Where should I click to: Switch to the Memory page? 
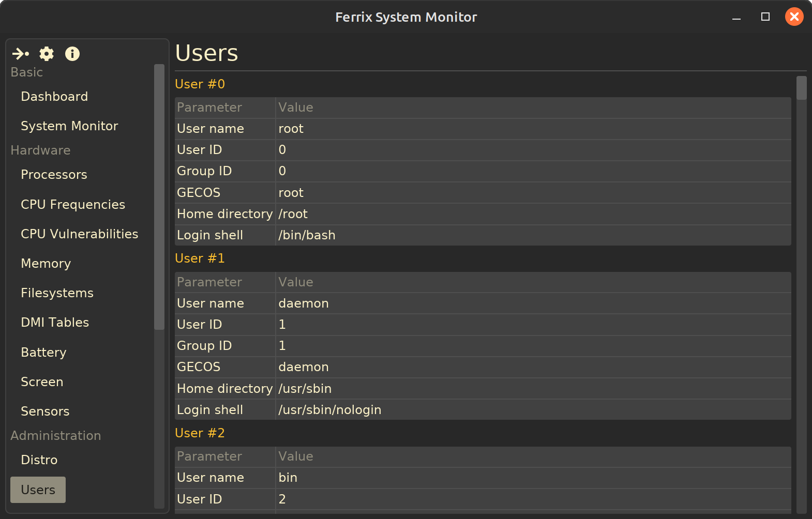[46, 264]
